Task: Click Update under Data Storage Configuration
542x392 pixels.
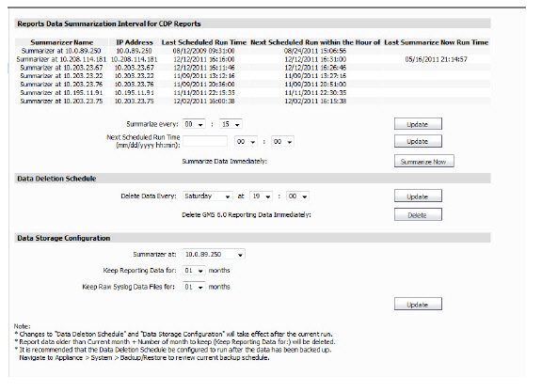Action: (418, 305)
